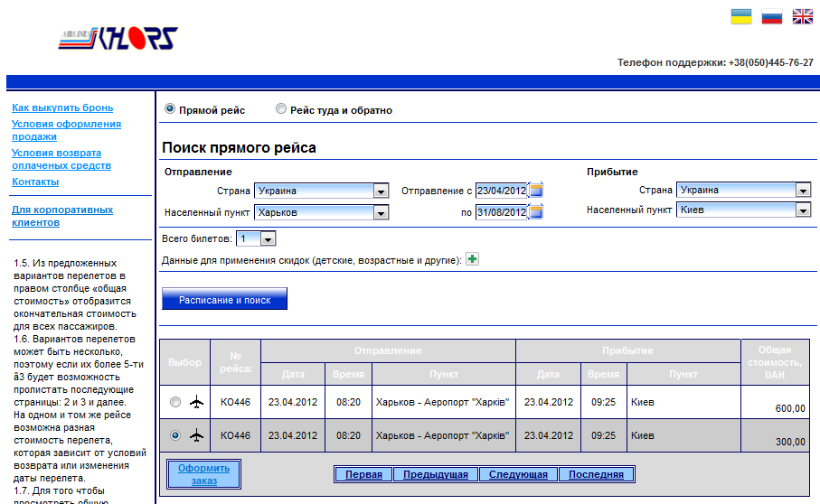Go to 'Следующая' results page

pos(518,474)
